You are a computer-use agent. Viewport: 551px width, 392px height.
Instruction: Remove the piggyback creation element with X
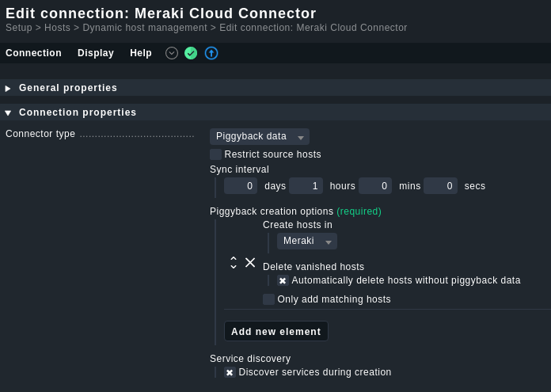coord(250,262)
